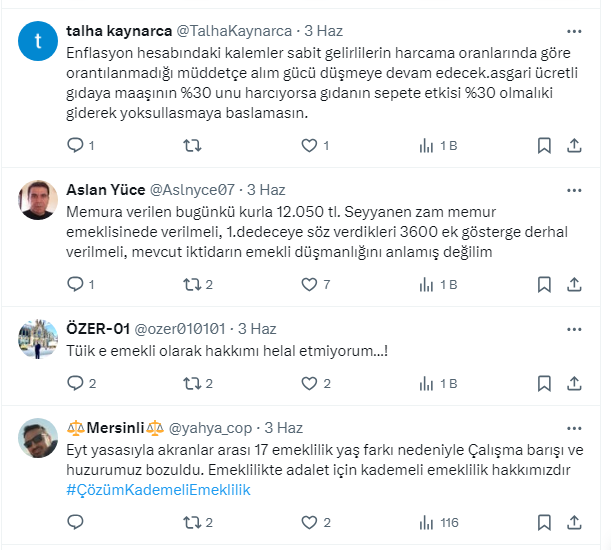Screen dimensions: 611x550
Task: Open the #ÇözümKademeliEmeklilik hashtag
Action: [x=158, y=490]
